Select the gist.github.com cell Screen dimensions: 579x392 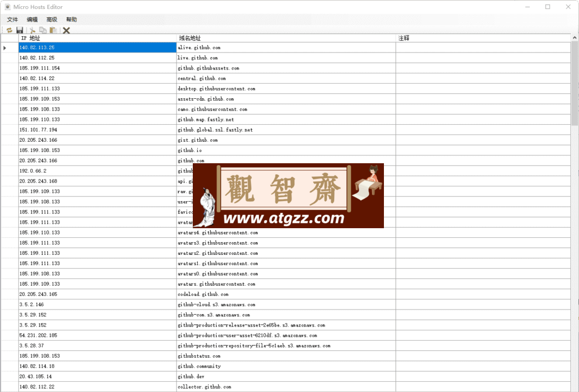coord(286,140)
